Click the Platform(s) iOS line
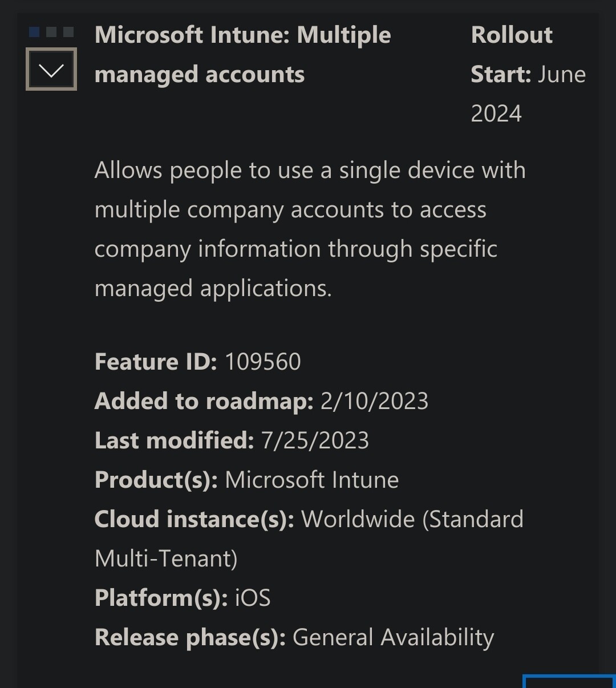Screen dimensions: 616x688 click(x=183, y=598)
